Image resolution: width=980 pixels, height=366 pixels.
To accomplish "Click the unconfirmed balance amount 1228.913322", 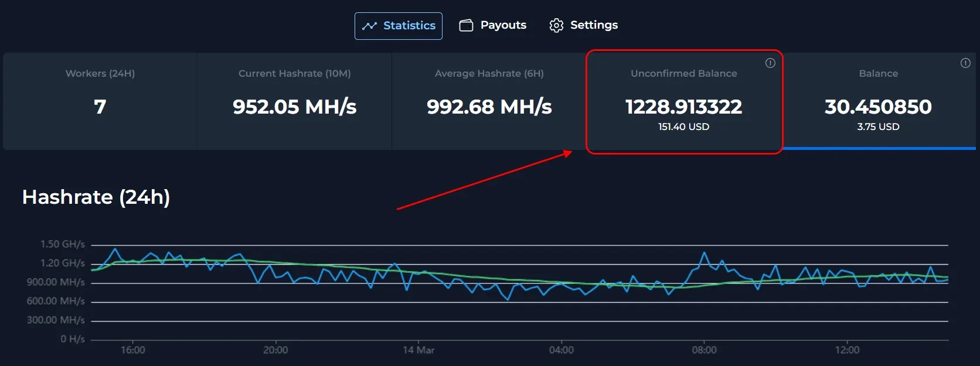I will click(x=683, y=107).
